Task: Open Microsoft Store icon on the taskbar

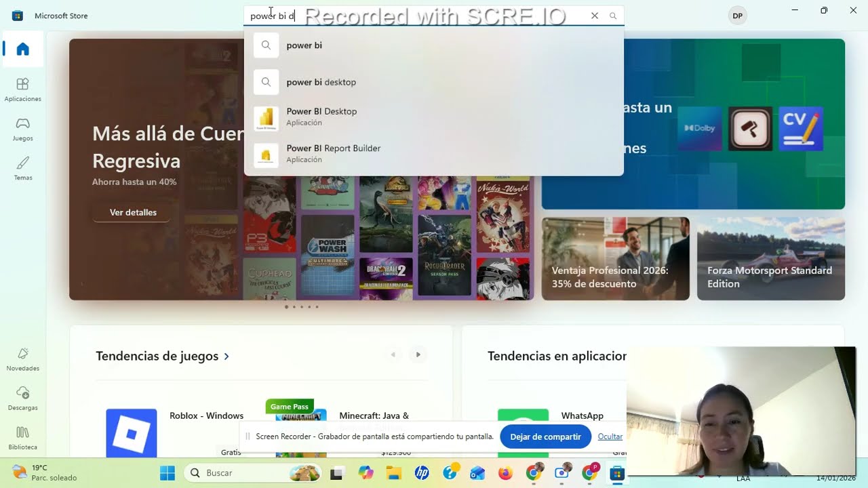Action: [x=616, y=473]
